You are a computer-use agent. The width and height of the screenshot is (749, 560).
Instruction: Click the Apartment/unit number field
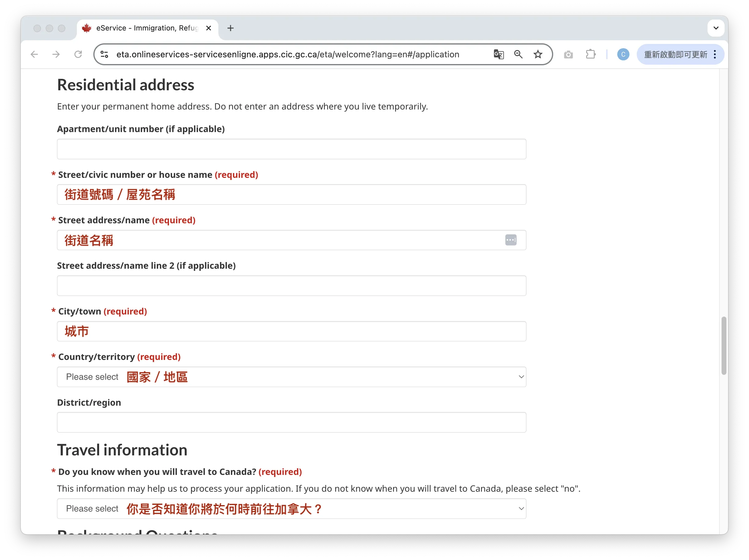coord(291,149)
